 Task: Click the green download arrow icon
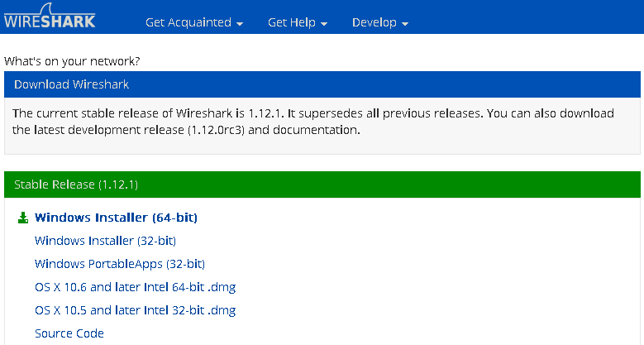point(23,218)
